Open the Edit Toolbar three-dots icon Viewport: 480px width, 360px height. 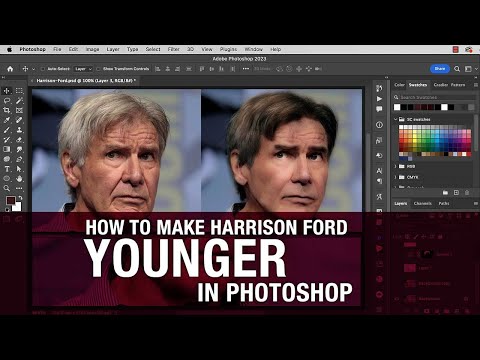(x=19, y=188)
